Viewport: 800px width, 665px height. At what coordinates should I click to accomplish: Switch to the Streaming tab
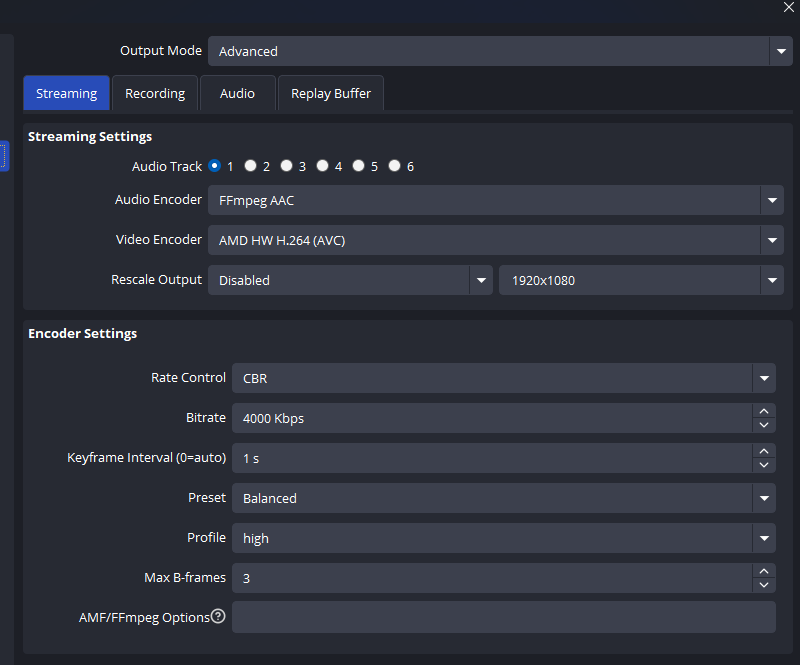[x=66, y=93]
